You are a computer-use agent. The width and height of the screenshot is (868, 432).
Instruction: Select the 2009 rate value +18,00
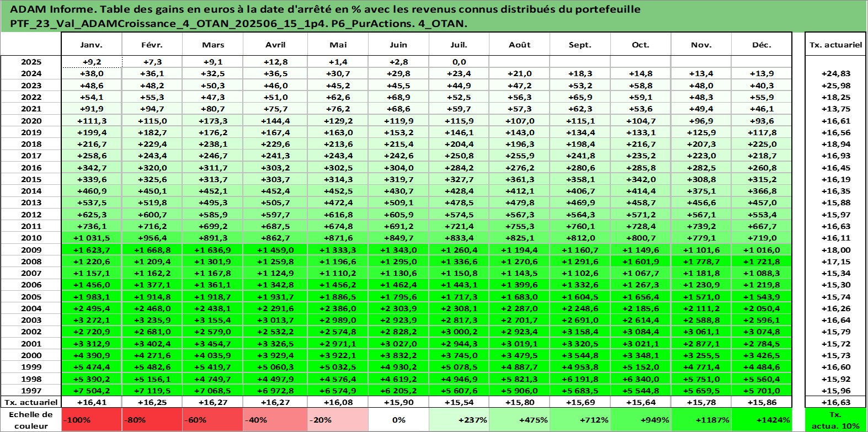[835, 250]
